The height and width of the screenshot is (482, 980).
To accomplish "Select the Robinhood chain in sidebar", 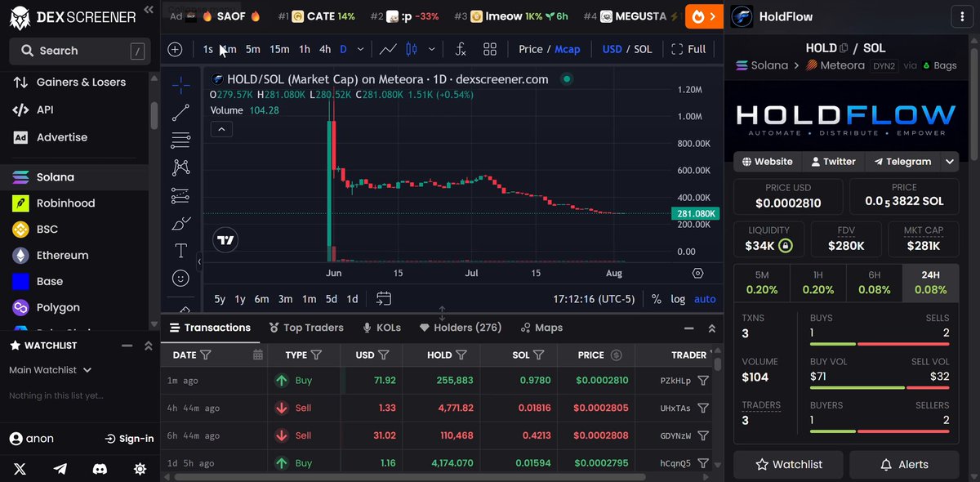I will coord(73,203).
